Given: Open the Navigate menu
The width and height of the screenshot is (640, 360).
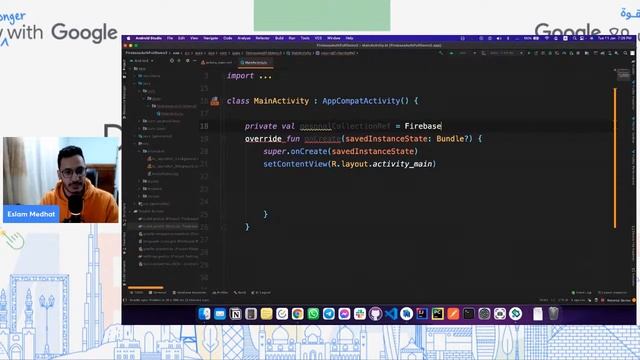Looking at the screenshot, I should (x=211, y=38).
